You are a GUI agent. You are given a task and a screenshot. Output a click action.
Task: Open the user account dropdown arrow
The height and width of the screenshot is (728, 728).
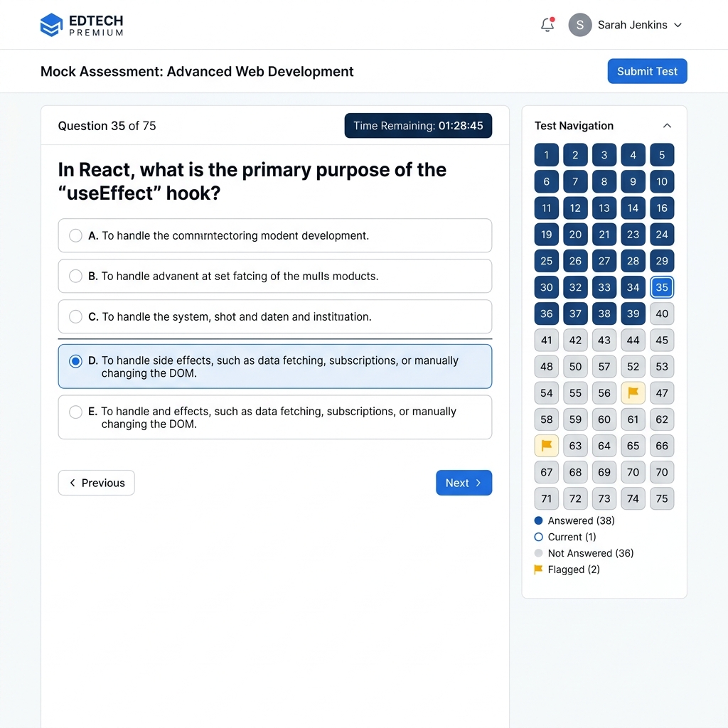point(678,25)
